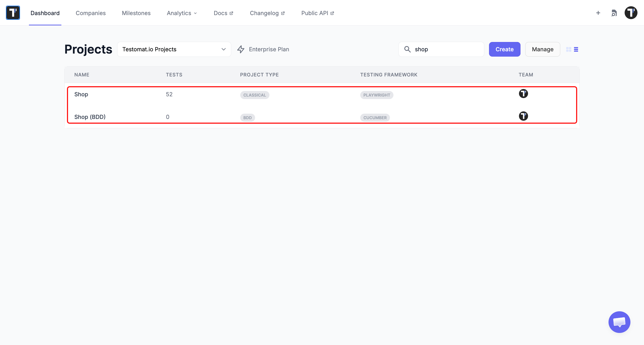644x345 pixels.
Task: Click the team avatar in the Shop (BDD) row
Action: tap(524, 116)
